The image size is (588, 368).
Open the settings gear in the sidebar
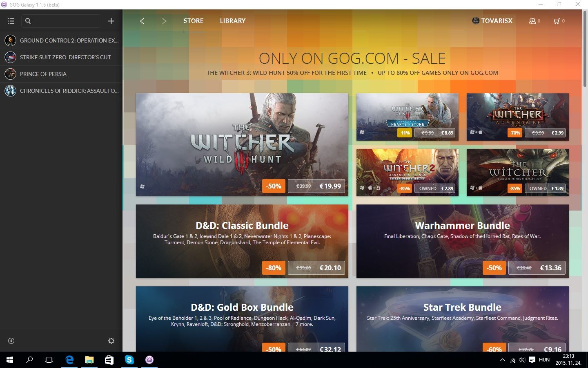click(x=111, y=341)
